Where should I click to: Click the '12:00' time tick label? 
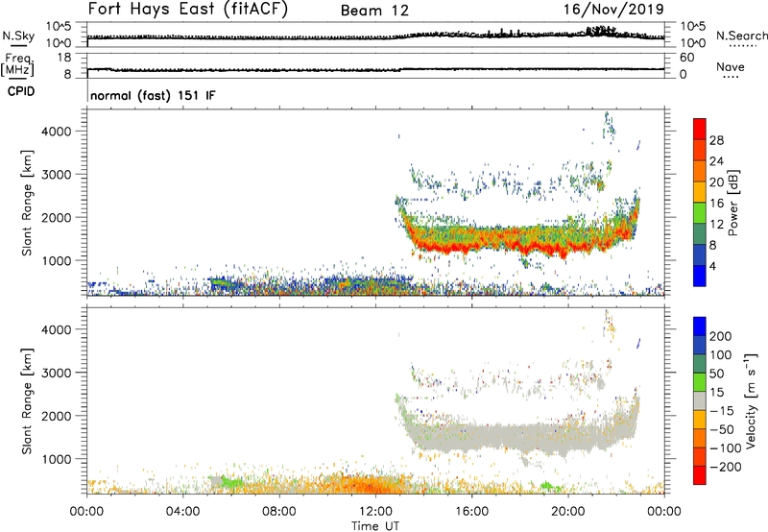(x=375, y=512)
